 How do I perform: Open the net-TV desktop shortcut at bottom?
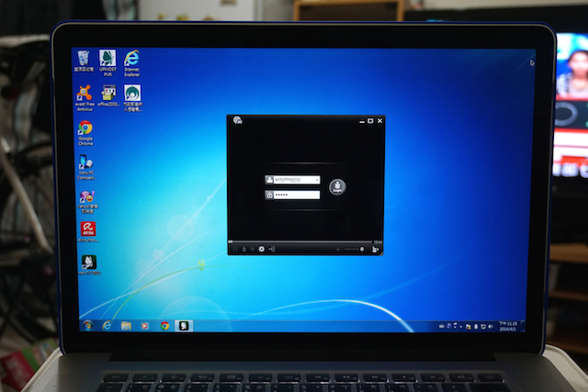click(x=89, y=265)
